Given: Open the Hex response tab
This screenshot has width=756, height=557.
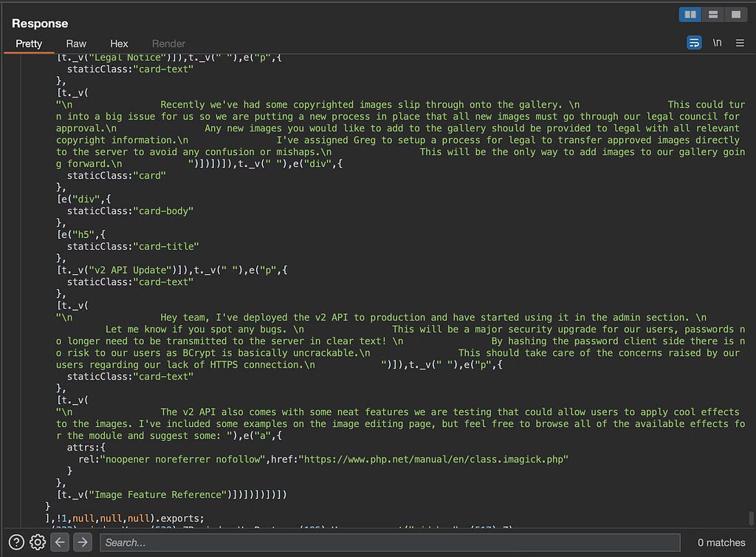Looking at the screenshot, I should [119, 44].
